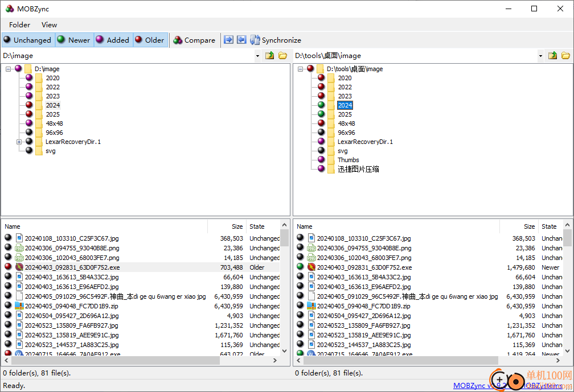Open the D:\tools\桌面\image path dropdown
574x392 pixels.
point(541,56)
